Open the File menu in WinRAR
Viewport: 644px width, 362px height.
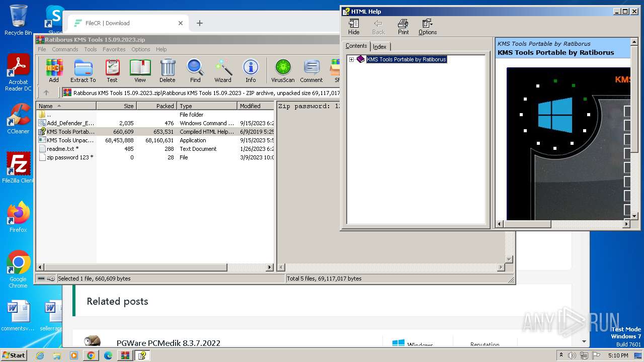coord(42,49)
